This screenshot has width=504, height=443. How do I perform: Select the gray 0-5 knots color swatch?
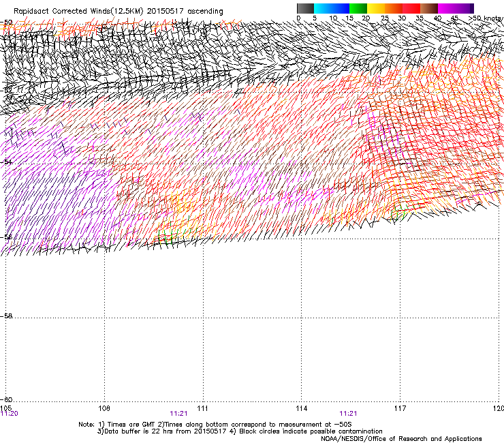coord(305,8)
